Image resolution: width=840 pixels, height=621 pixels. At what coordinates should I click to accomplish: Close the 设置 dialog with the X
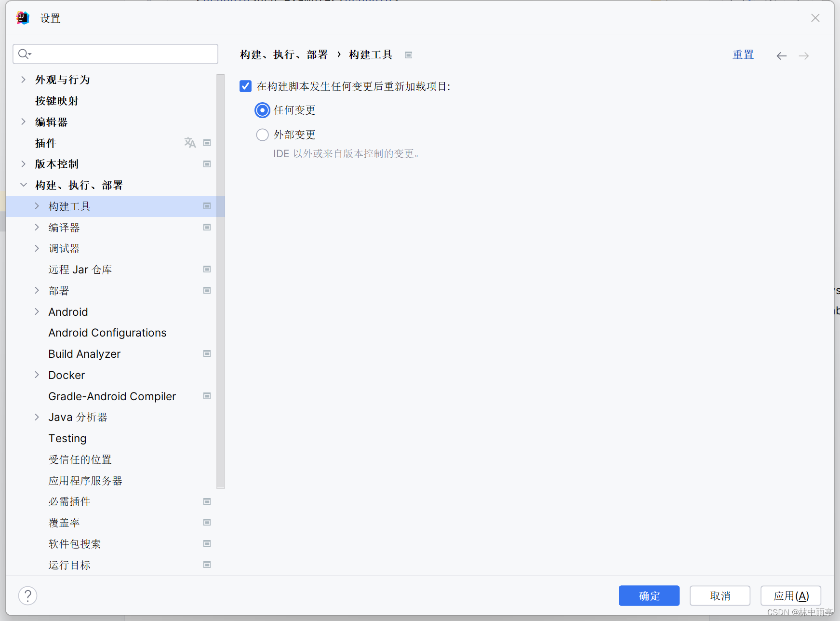815,18
